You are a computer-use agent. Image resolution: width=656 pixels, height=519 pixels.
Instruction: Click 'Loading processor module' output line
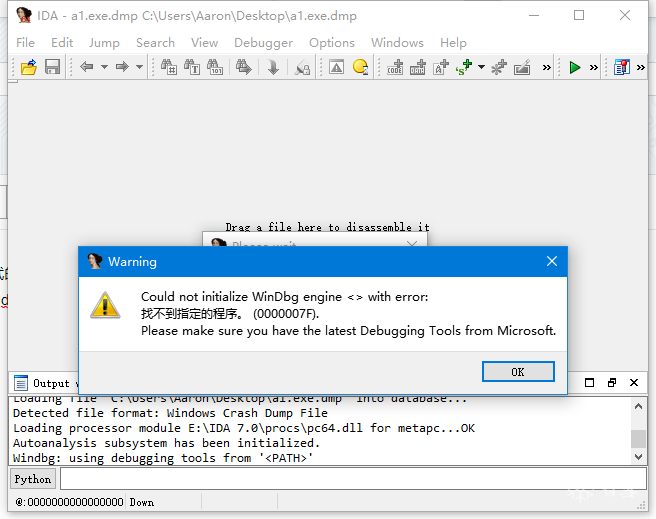click(244, 428)
